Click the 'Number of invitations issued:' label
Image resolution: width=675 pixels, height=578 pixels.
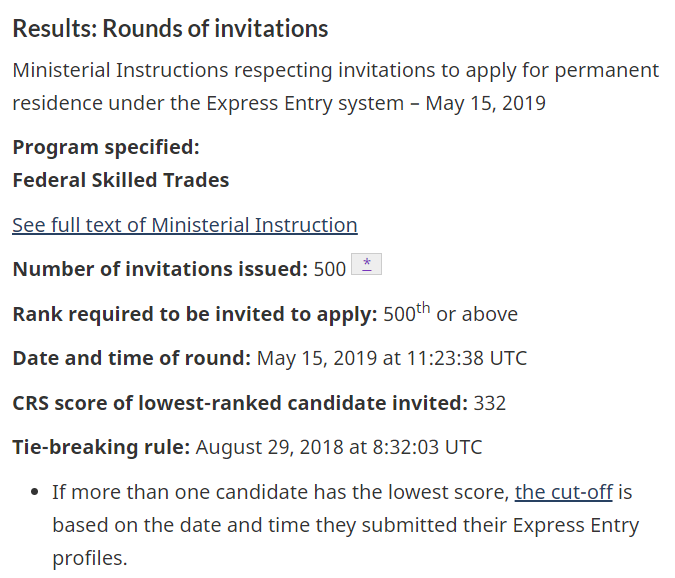tap(159, 268)
